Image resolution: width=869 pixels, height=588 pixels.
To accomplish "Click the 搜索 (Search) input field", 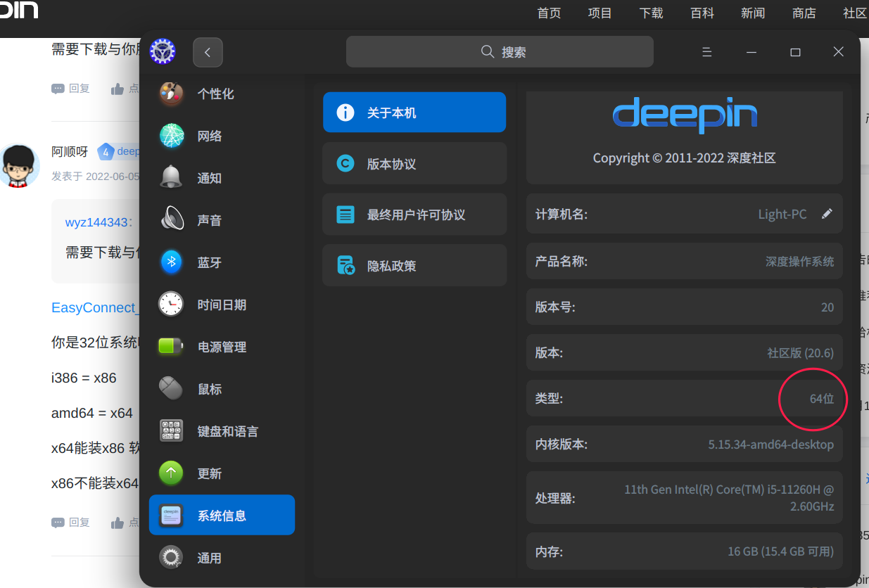I will pos(500,51).
